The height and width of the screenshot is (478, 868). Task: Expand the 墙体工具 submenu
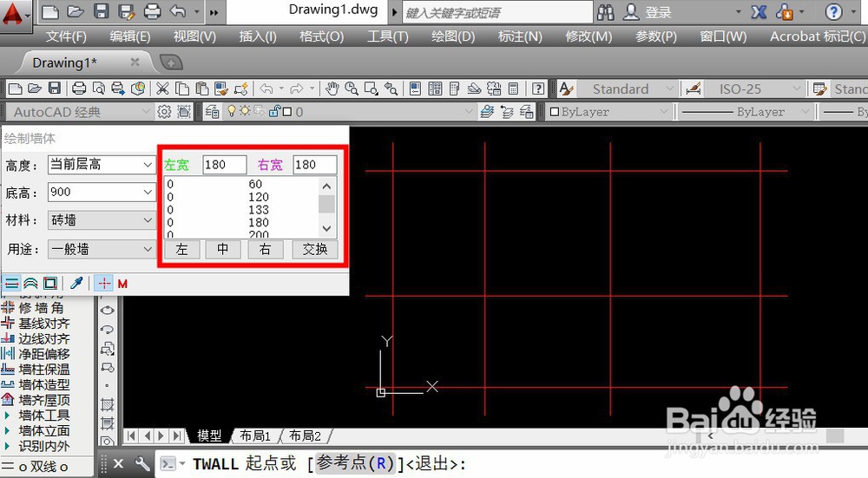point(36,415)
